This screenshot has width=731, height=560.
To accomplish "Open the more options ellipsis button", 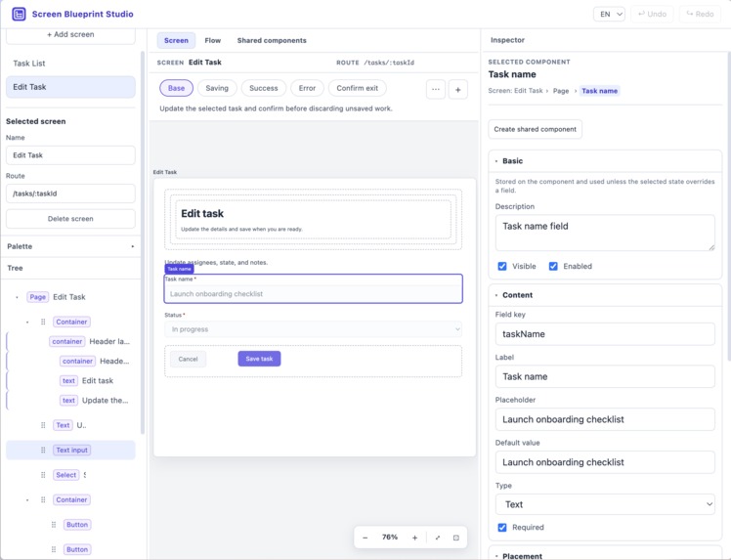I will [x=436, y=89].
